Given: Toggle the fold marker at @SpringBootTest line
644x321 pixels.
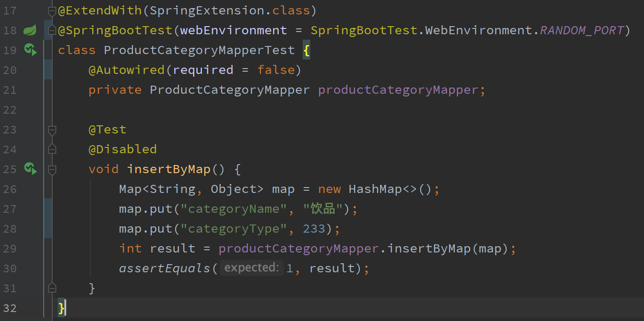Looking at the screenshot, I should tap(52, 30).
